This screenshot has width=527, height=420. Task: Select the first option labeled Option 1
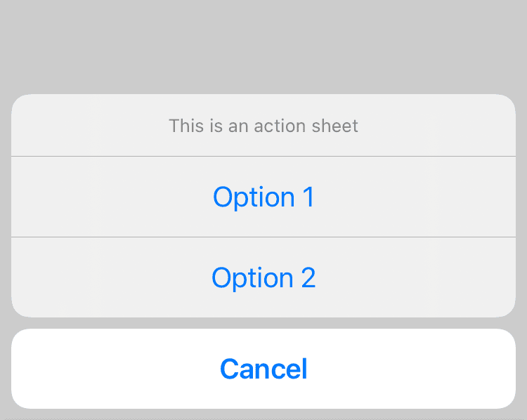point(263,197)
